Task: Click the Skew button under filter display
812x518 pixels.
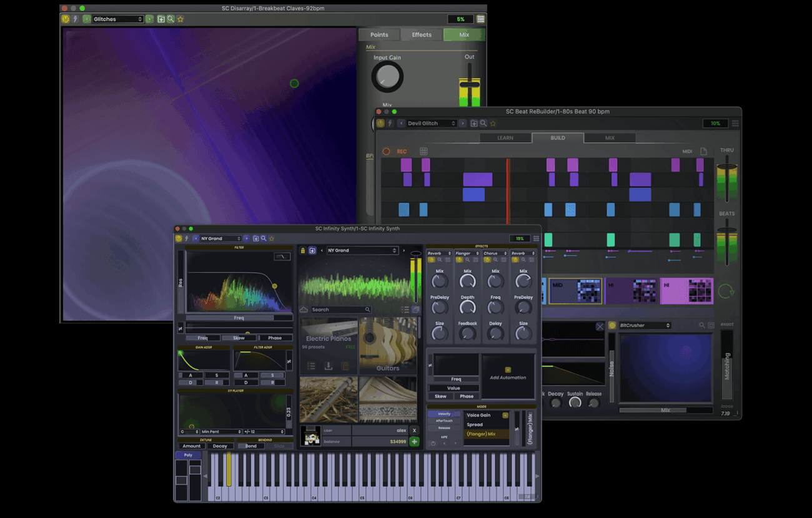Action: (239, 338)
